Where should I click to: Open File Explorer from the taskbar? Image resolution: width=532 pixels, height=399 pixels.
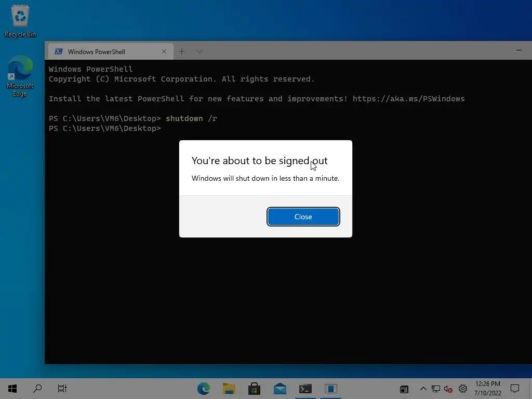[229, 389]
